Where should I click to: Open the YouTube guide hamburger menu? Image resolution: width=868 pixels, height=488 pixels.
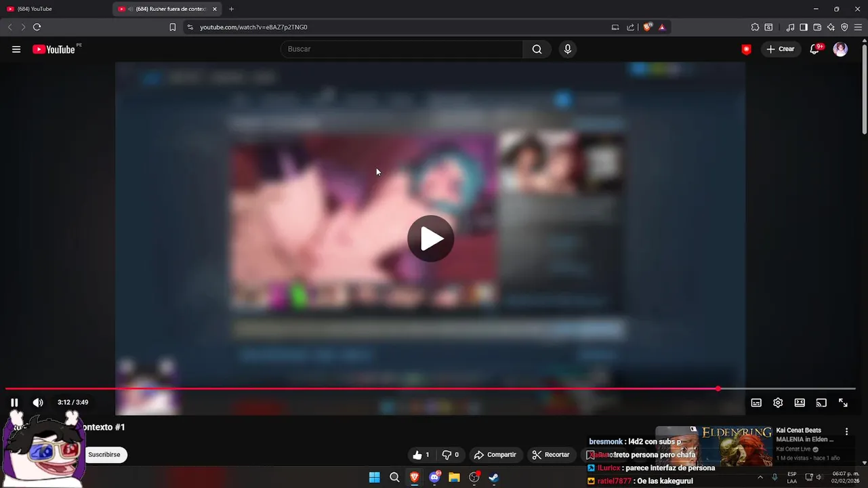coord(16,49)
